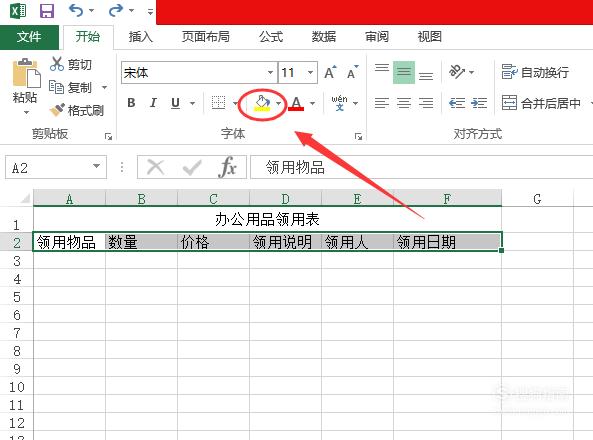Toggle bold formatting
Viewport: 593px width, 440px height.
pyautogui.click(x=131, y=103)
